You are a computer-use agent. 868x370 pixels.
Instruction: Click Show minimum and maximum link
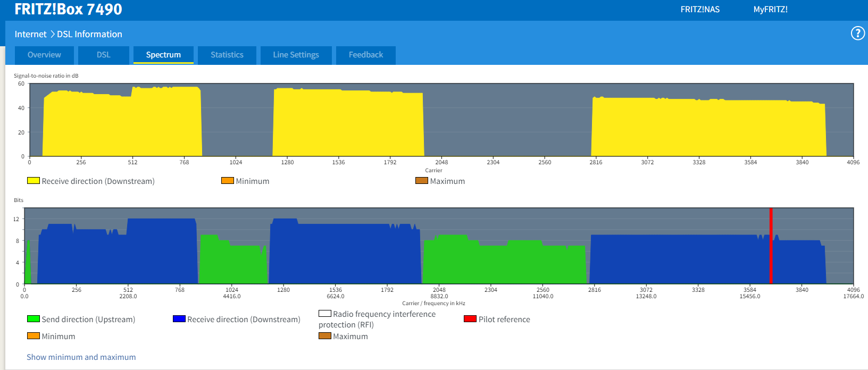(81, 357)
